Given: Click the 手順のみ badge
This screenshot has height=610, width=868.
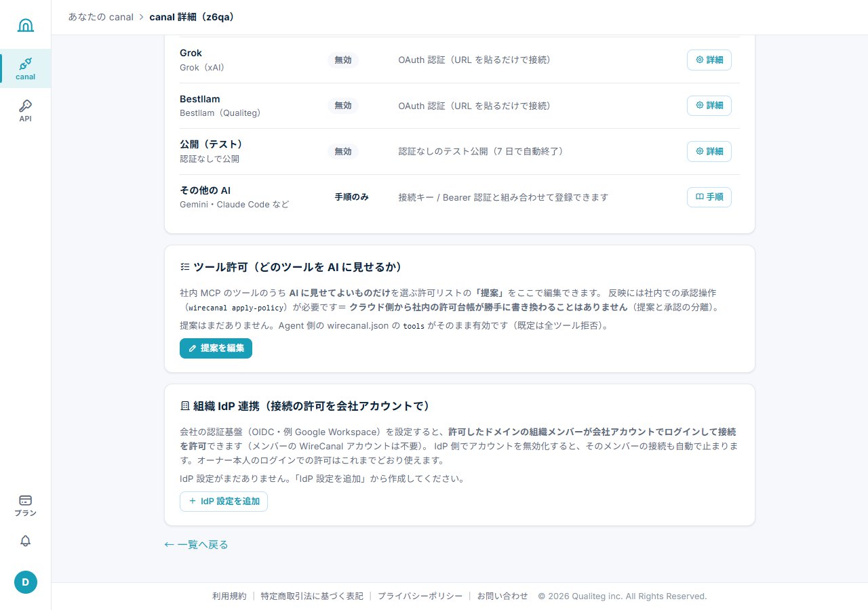Looking at the screenshot, I should [x=351, y=197].
